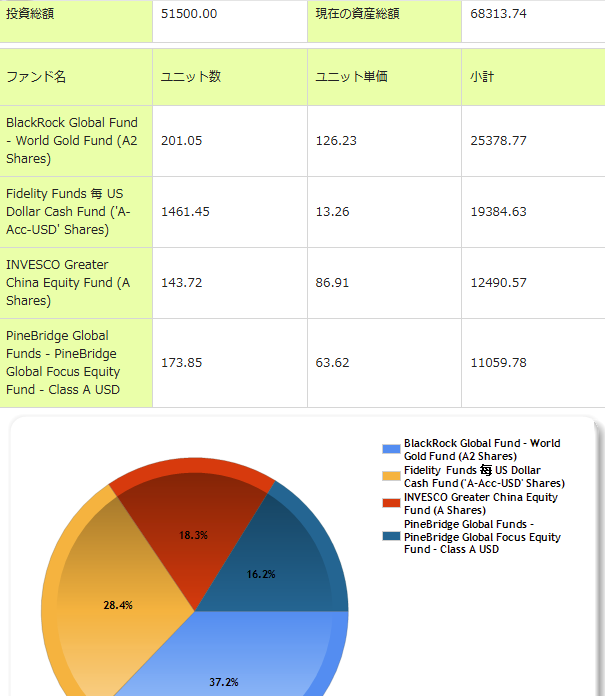Click the red INVESCO legend color swatch

point(391,503)
